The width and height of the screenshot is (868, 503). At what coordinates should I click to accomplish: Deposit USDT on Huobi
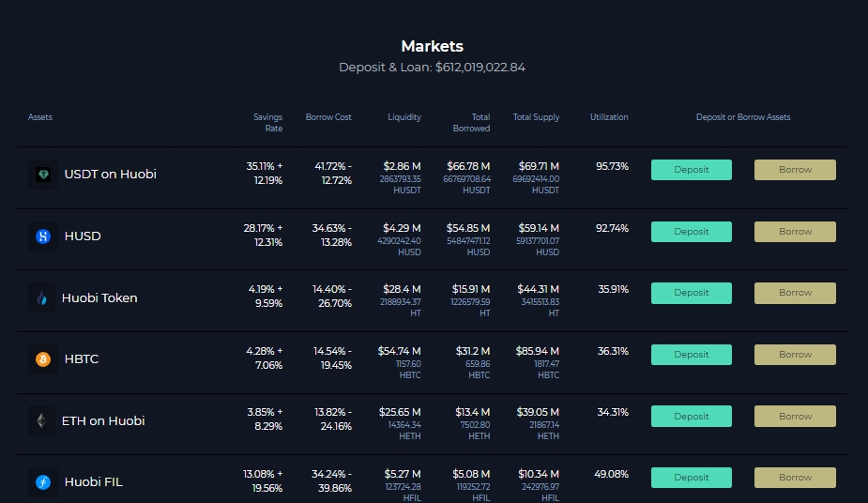click(x=691, y=170)
